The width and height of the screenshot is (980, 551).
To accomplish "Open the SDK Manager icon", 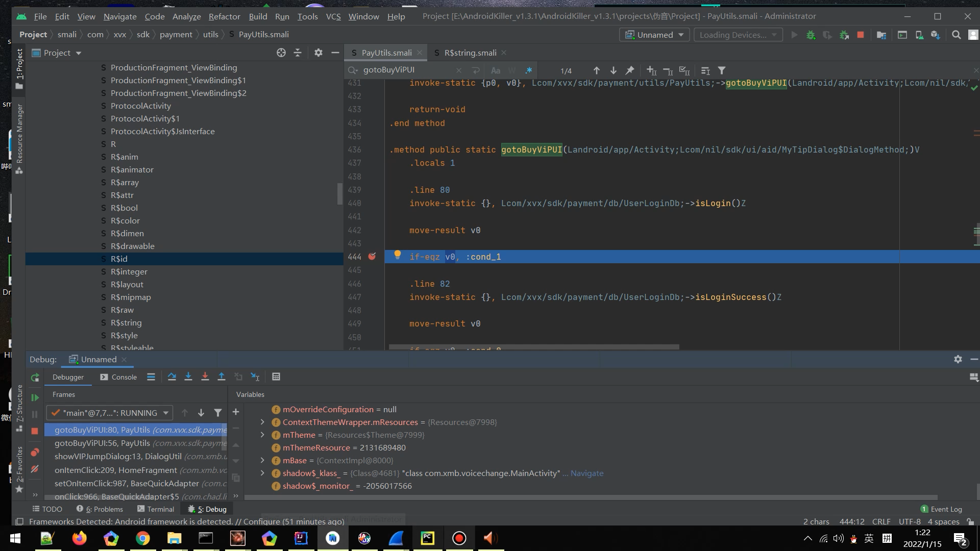I will point(935,35).
